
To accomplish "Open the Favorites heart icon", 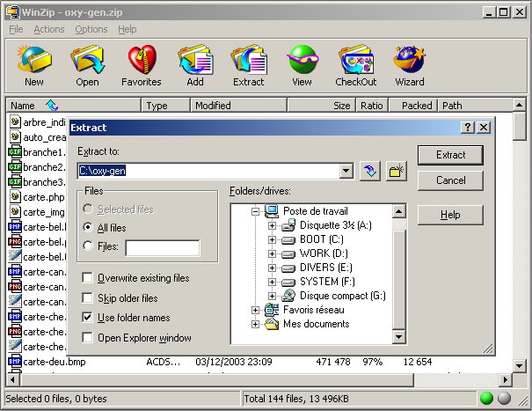I will (142, 60).
